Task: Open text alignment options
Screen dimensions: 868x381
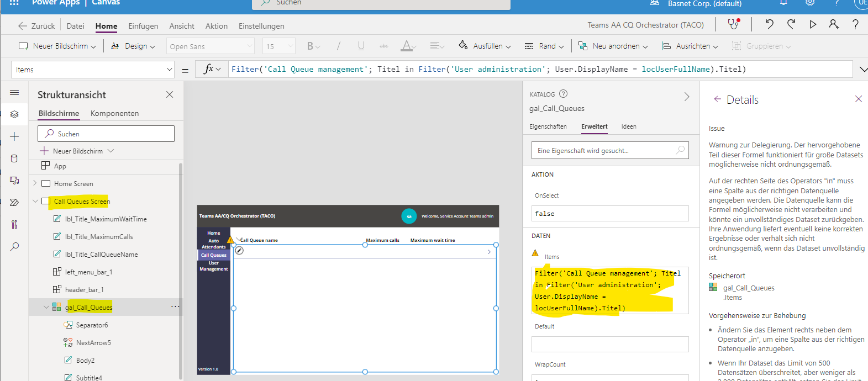Action: [x=437, y=46]
